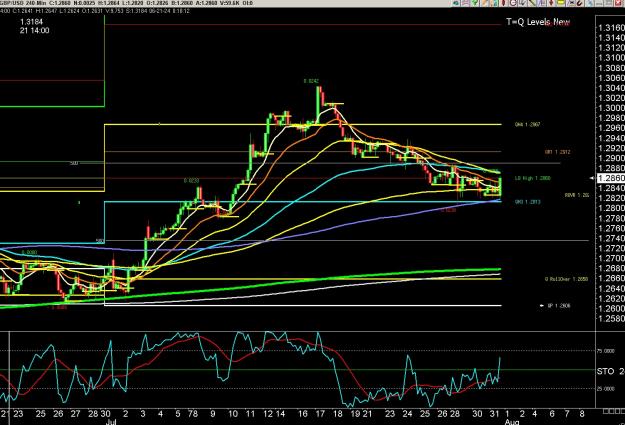This screenshot has height=425, width=625.
Task: Click the 1.3100 price axis label
Action: (611, 58)
